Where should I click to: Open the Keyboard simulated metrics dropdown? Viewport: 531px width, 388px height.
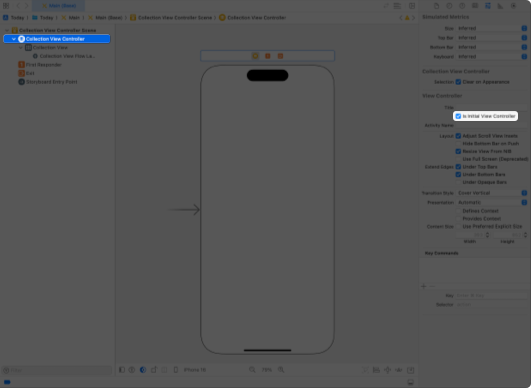tap(492, 57)
